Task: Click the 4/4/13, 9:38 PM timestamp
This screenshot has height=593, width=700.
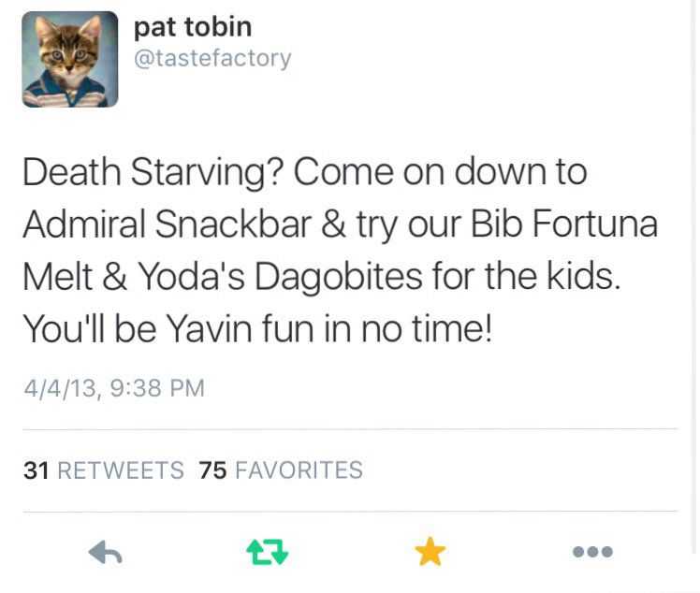Action: (113, 387)
